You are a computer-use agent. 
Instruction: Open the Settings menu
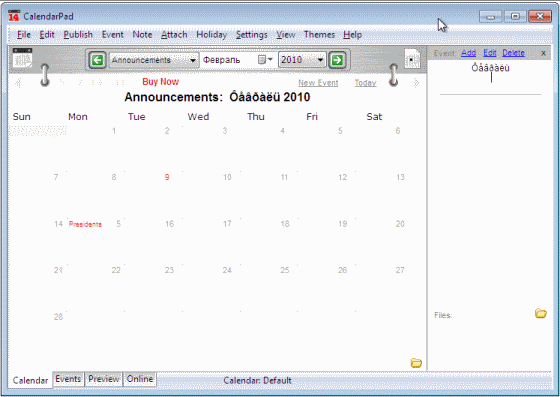pos(251,35)
